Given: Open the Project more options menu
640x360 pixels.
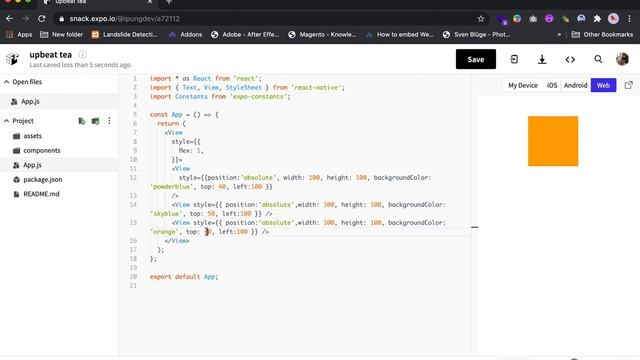Looking at the screenshot, I should (109, 121).
